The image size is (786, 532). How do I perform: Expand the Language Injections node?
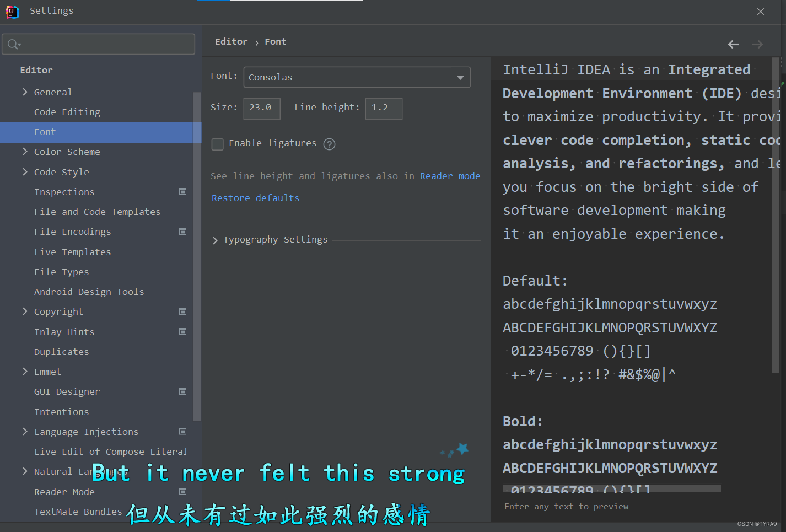pos(25,432)
